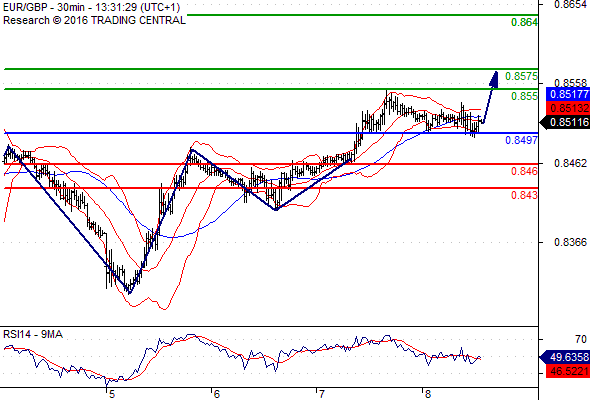Click date marker 5 on time axis

[x=111, y=394]
